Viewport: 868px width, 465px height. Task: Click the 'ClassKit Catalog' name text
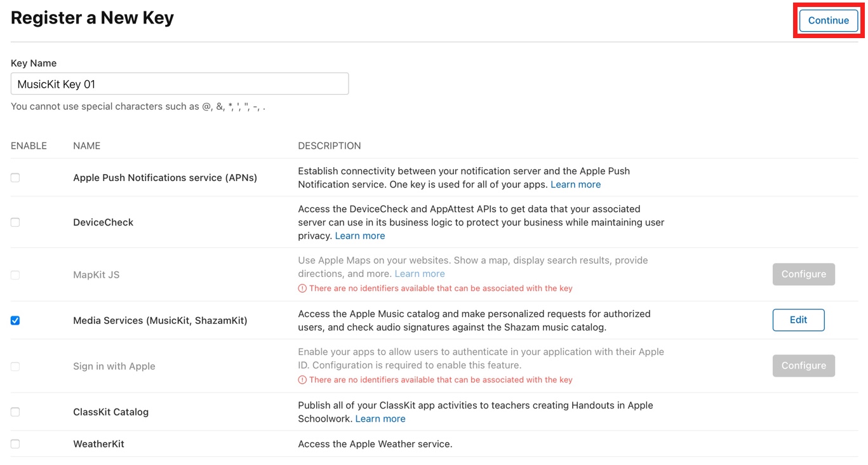point(111,412)
